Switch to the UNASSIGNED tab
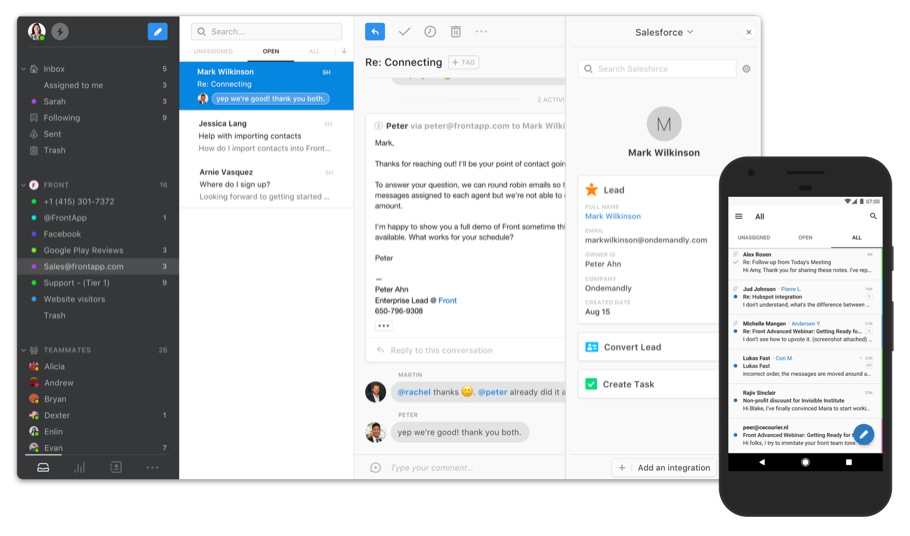910x536 pixels. click(213, 51)
